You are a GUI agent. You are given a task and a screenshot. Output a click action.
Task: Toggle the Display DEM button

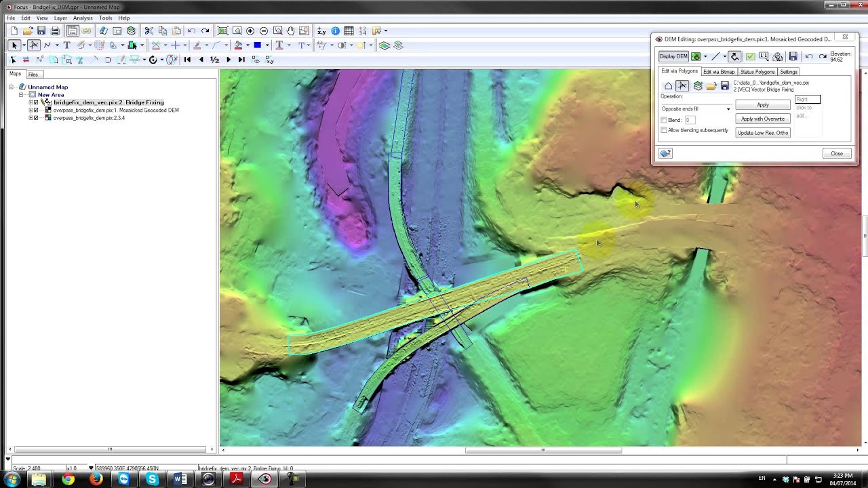point(673,56)
